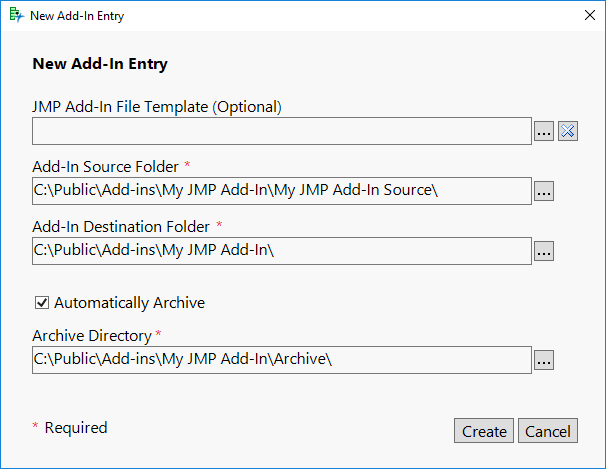Clear the JMP Add-In File Template field
Screen dimensions: 606x469
click(x=568, y=131)
